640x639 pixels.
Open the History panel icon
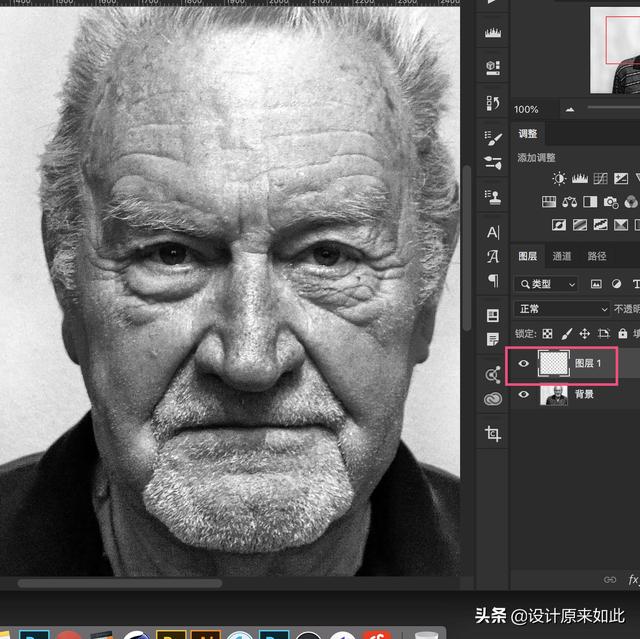click(493, 103)
